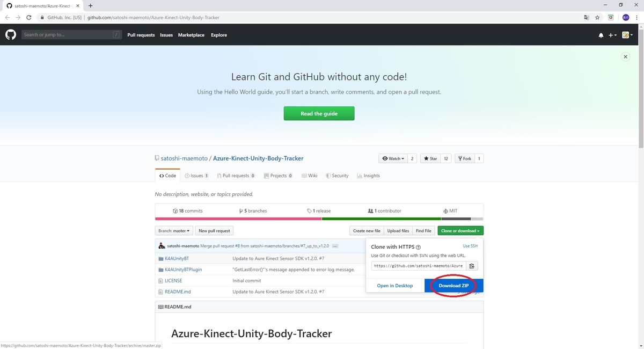Screen dimensions: 644x349
Task: Open Marketplace in top navigation
Action: pos(191,35)
